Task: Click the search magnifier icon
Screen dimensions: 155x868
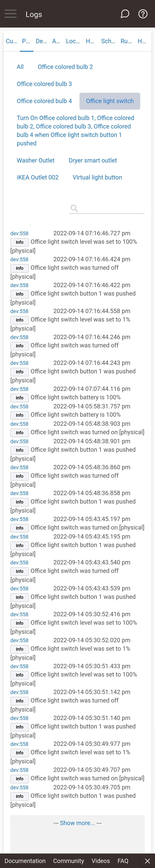Action: [74, 209]
